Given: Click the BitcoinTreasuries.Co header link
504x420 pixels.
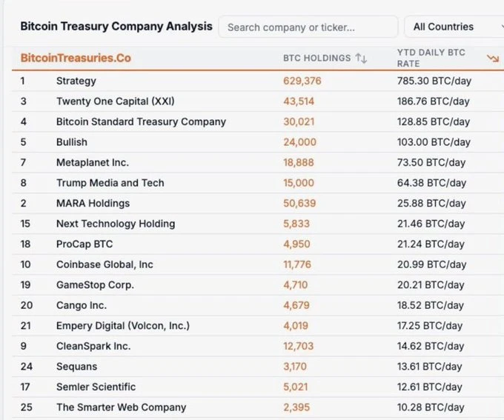Looking at the screenshot, I should [76, 58].
